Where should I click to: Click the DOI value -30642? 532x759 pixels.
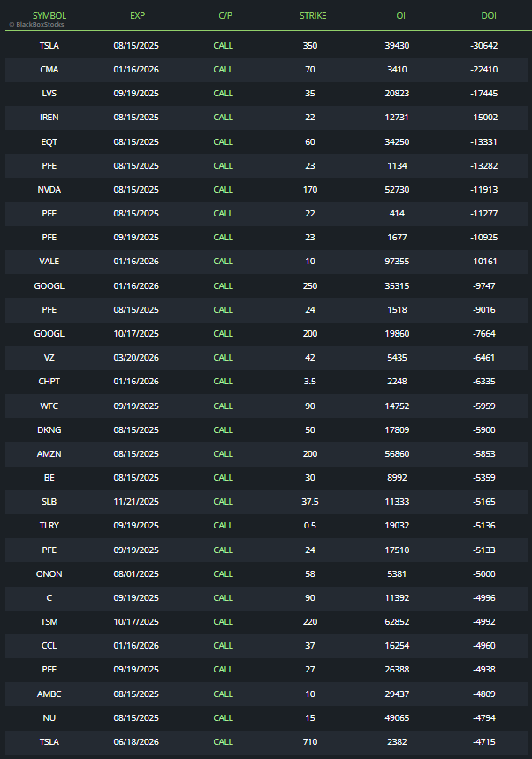coord(484,45)
